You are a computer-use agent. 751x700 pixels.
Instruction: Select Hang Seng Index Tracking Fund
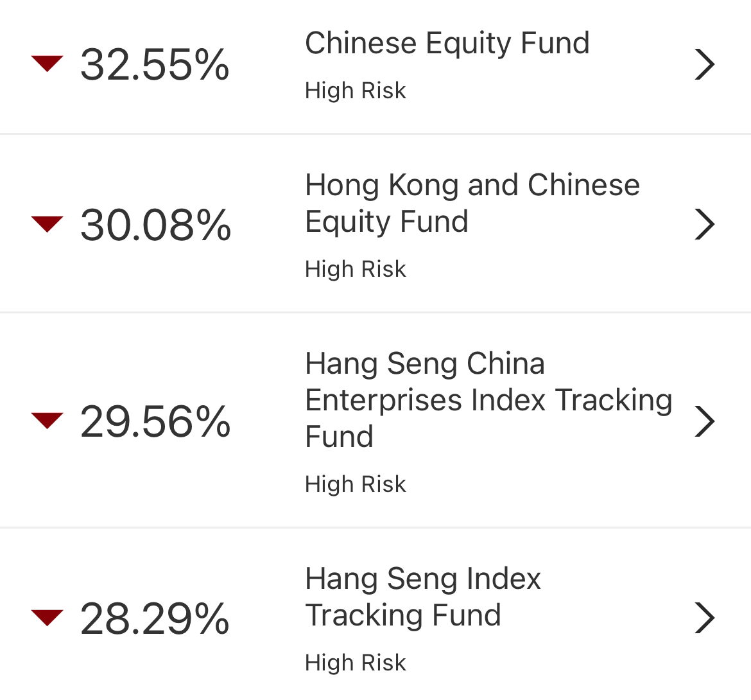(424, 596)
